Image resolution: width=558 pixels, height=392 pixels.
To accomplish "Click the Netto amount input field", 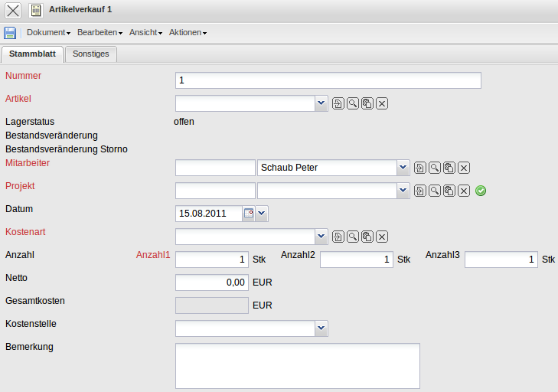I will [212, 283].
